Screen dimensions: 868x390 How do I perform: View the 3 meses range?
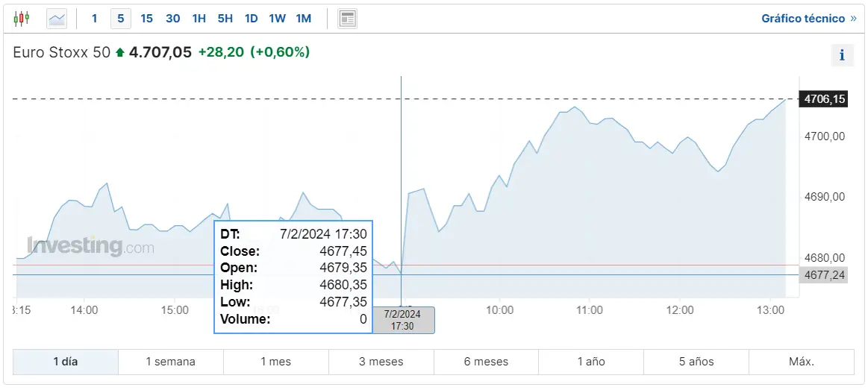(381, 362)
